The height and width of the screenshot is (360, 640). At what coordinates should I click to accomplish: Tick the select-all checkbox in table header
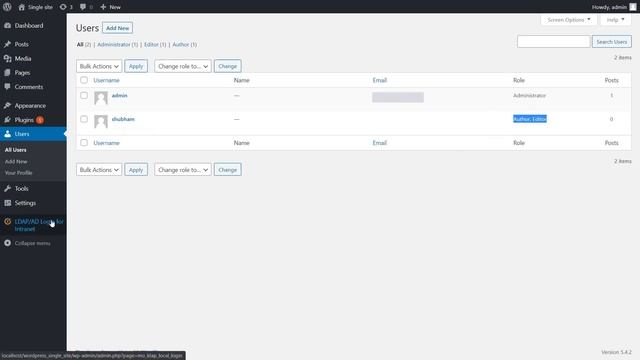pos(84,80)
